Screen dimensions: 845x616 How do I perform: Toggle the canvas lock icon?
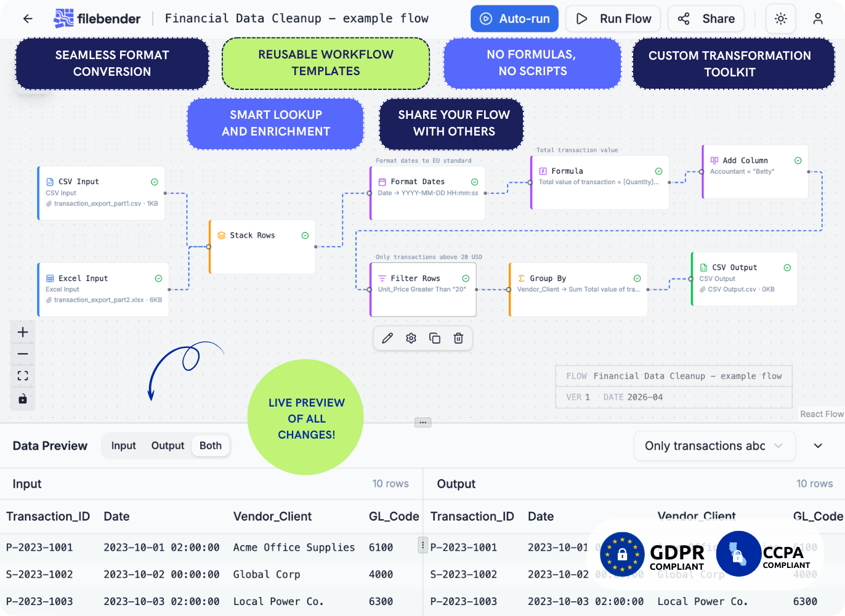pyautogui.click(x=23, y=399)
